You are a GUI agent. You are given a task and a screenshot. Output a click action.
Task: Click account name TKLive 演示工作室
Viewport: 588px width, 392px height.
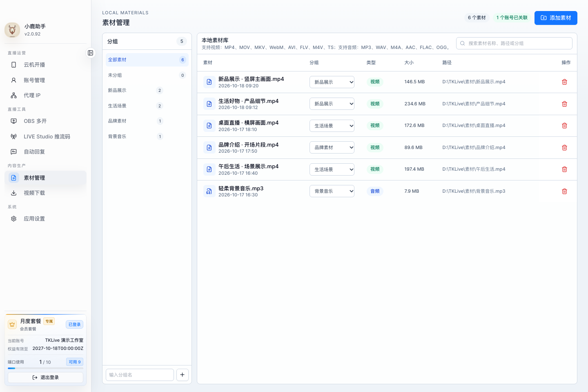[64, 341]
